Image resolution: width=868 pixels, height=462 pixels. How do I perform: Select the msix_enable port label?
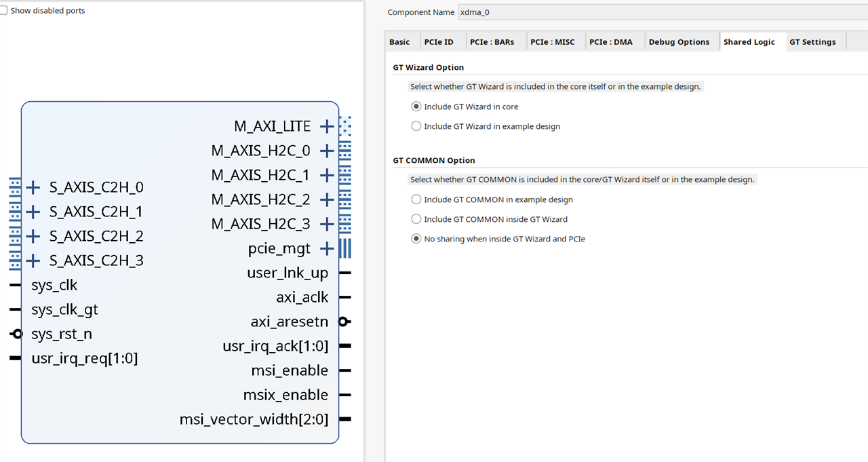point(286,395)
